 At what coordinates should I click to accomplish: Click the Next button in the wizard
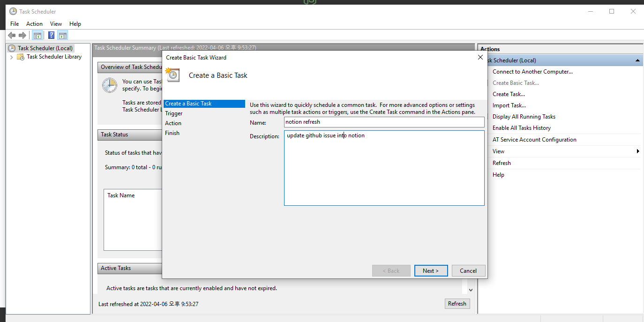click(x=431, y=271)
